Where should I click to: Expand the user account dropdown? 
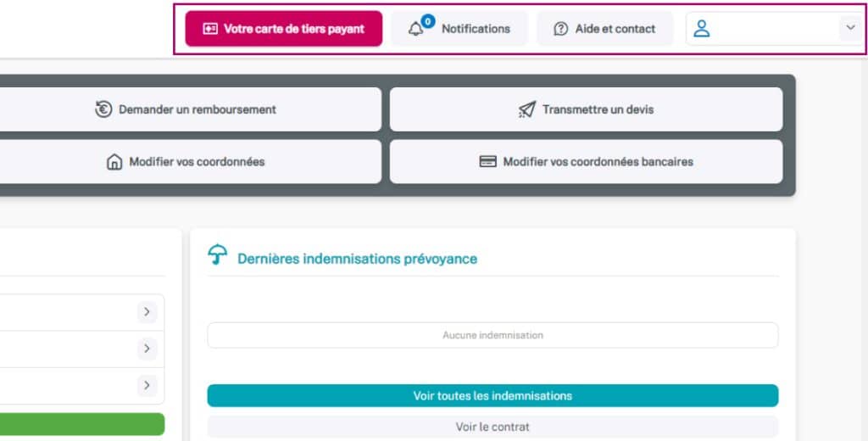850,29
